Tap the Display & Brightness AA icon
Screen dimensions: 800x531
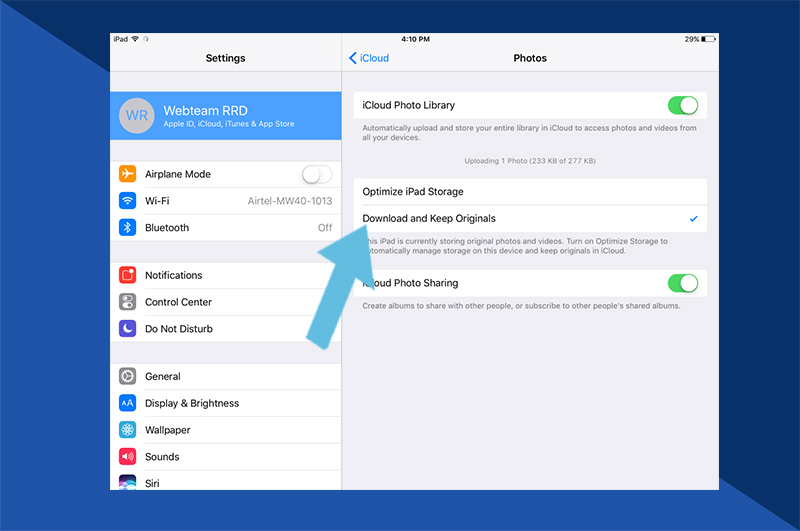128,403
